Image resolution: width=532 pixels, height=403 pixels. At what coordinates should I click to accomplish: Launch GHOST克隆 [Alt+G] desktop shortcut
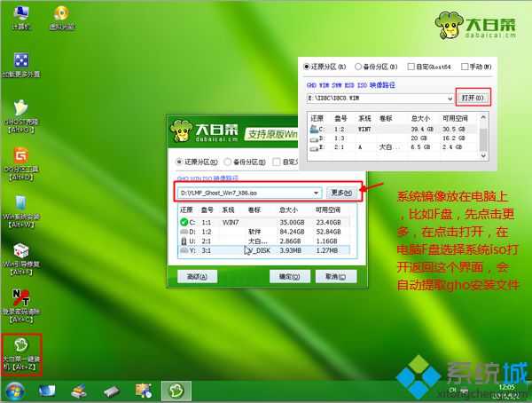pos(21,116)
